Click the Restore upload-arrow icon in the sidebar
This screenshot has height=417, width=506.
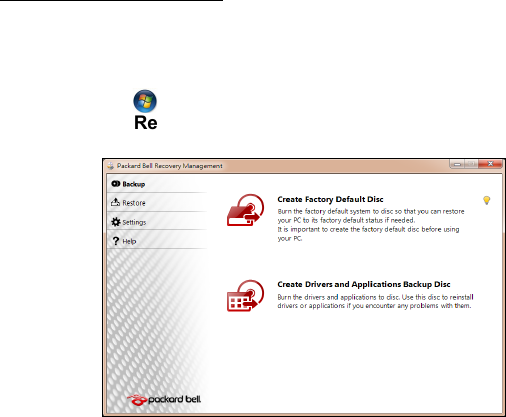click(x=115, y=202)
